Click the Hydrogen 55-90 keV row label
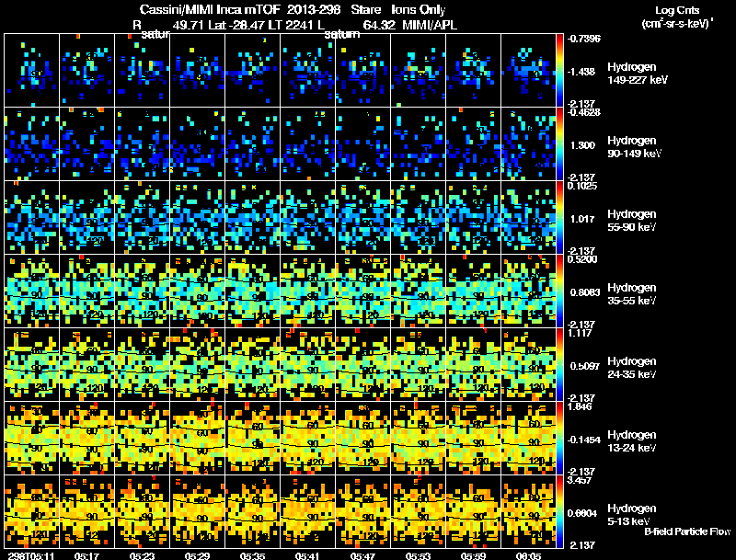Viewport: 736px width, 560px height. [x=631, y=221]
